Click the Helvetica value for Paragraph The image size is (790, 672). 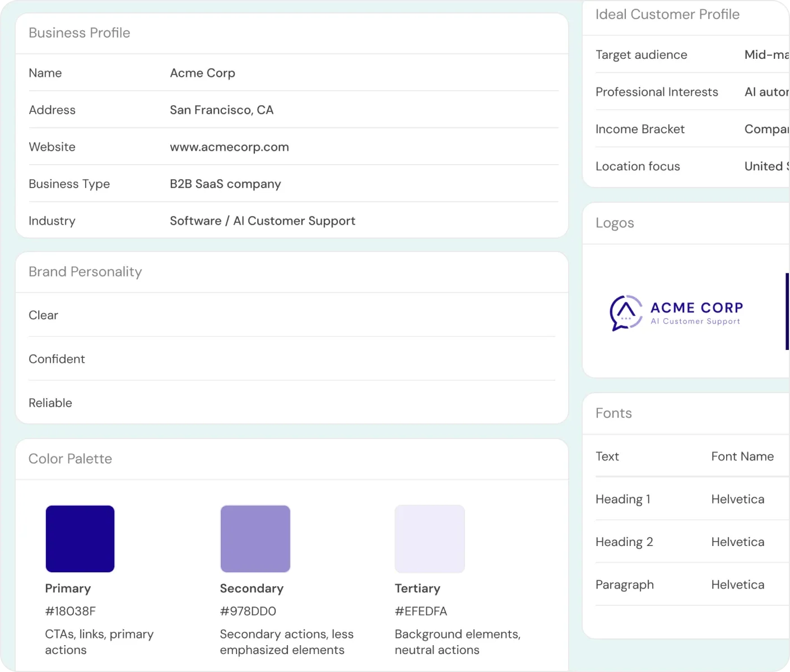pos(738,585)
